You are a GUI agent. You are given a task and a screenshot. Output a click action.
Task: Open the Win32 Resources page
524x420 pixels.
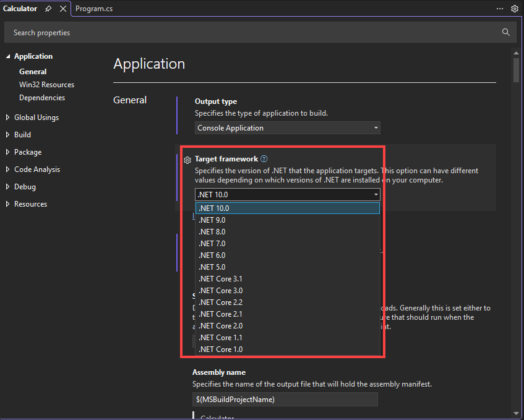46,85
